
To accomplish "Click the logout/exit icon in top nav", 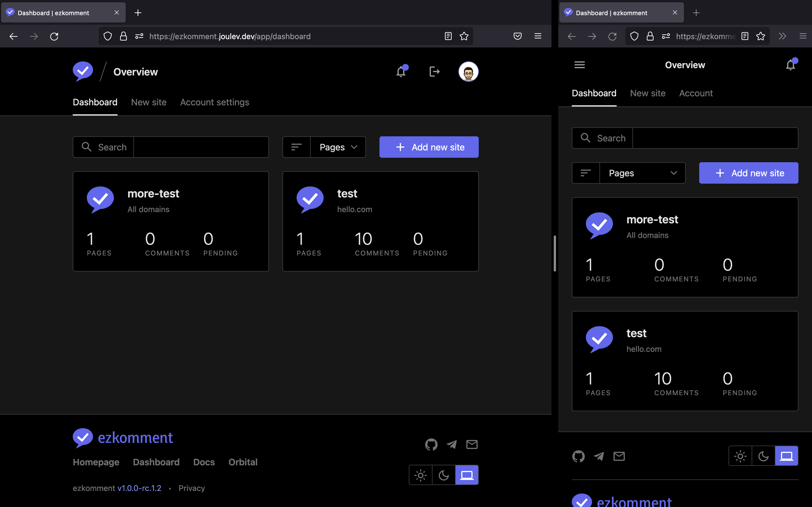I will pos(435,71).
